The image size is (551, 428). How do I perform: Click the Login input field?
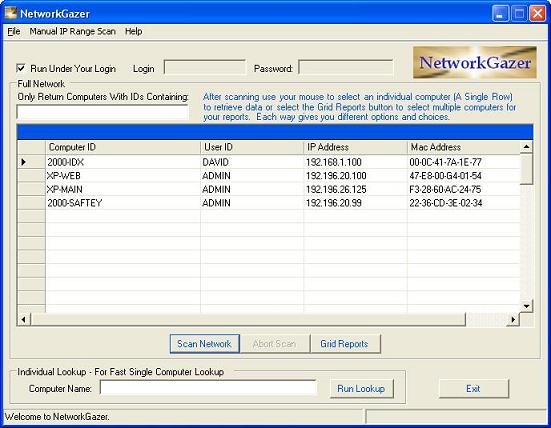coord(205,67)
